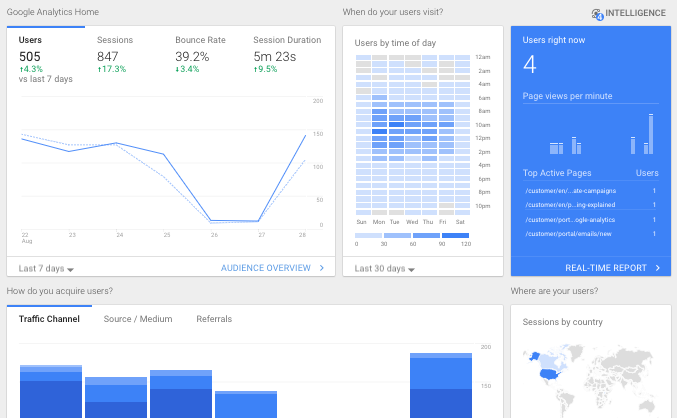This screenshot has width=677, height=418.
Task: Click the first traffic channel bar
Action: 51,391
